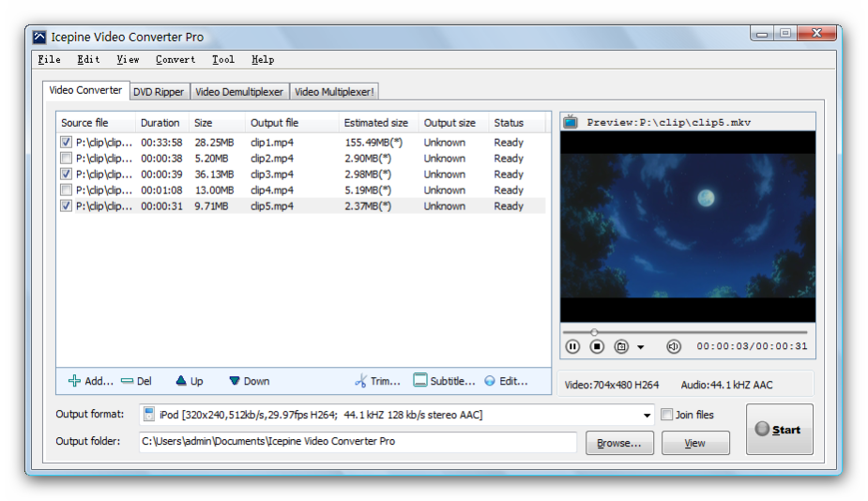Click the Output folder path field
Image resolution: width=868 pixels, height=501 pixels.
[358, 442]
